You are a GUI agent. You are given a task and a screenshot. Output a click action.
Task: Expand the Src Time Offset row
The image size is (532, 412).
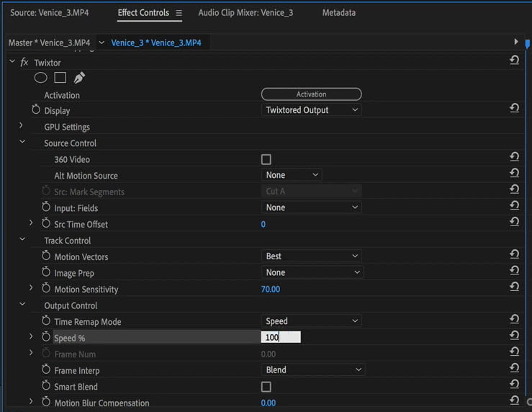click(x=31, y=223)
